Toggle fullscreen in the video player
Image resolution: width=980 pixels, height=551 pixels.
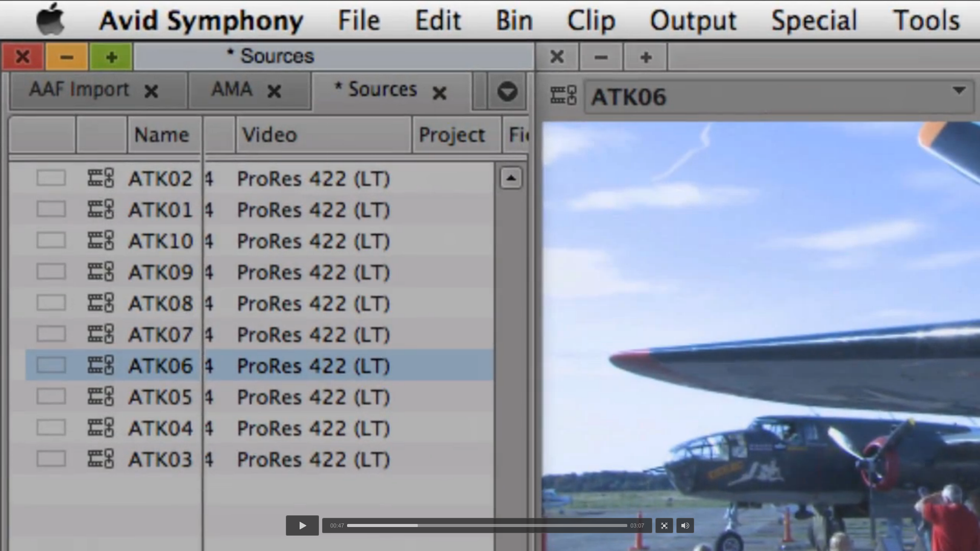(664, 525)
